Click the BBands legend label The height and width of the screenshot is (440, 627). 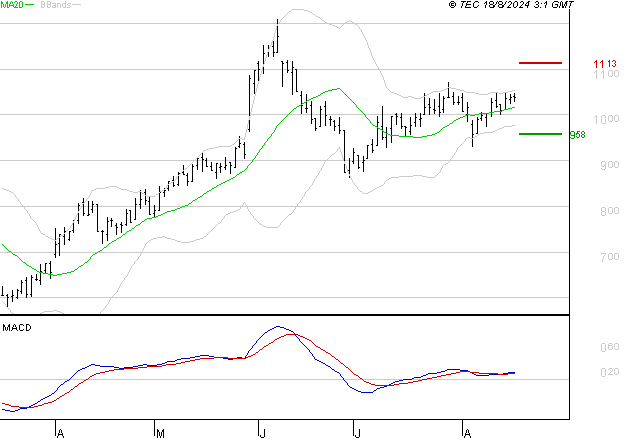pos(56,5)
